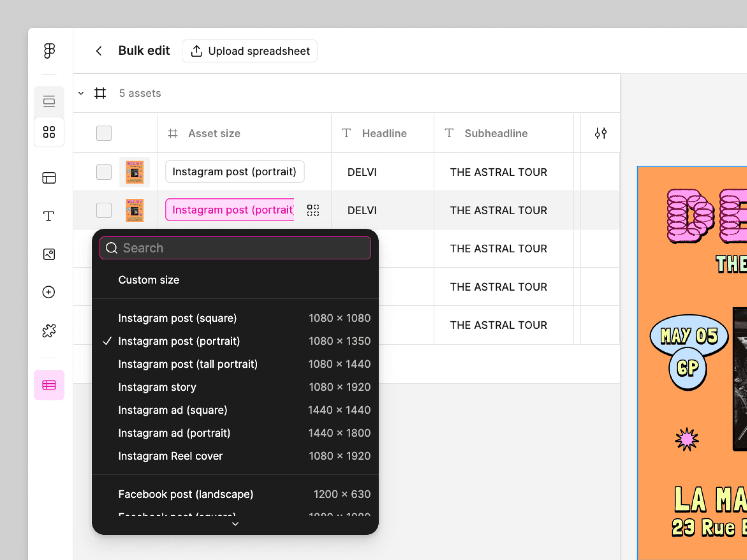Click highlighted row THE ASTRAL TOUR cell
747x560 pixels.
tap(504, 210)
